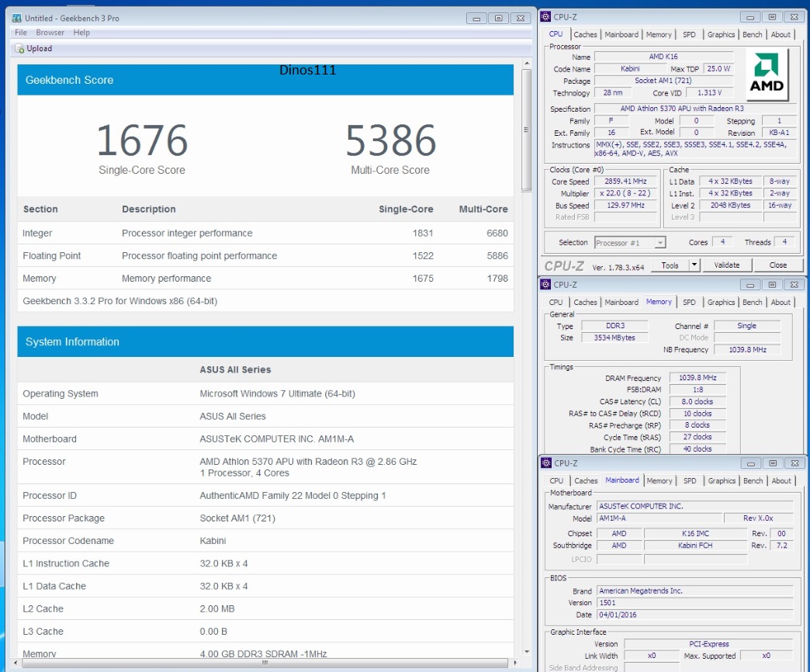Click the Upload icon in Geekbench toolbar
This screenshot has height=672, width=810.
pyautogui.click(x=19, y=49)
